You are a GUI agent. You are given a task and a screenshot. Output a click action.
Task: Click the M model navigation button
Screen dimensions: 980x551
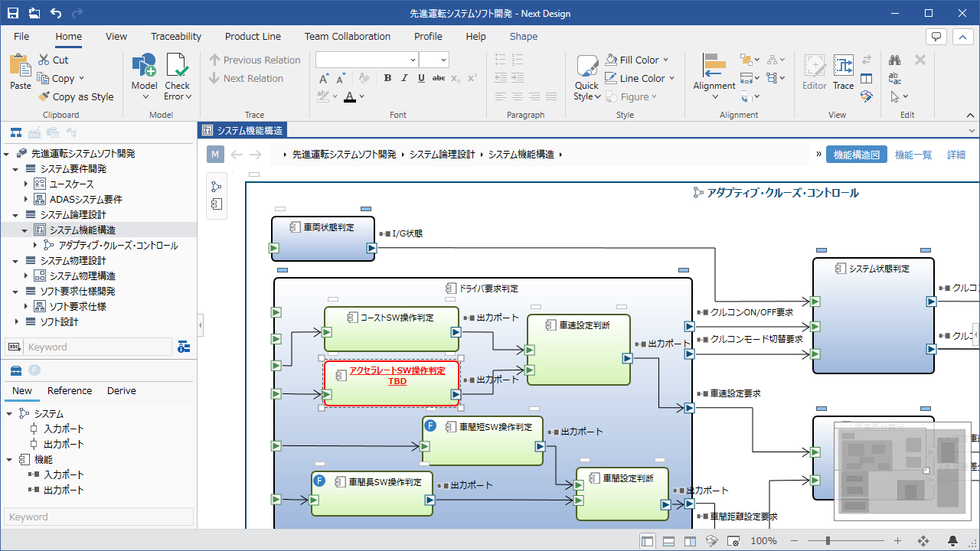(x=215, y=155)
